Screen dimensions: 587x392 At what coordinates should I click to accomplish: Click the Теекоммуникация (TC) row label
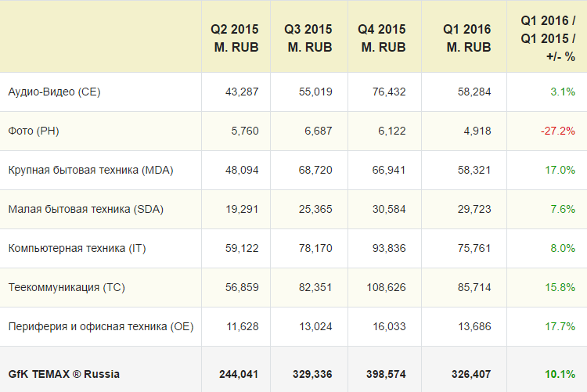(67, 288)
